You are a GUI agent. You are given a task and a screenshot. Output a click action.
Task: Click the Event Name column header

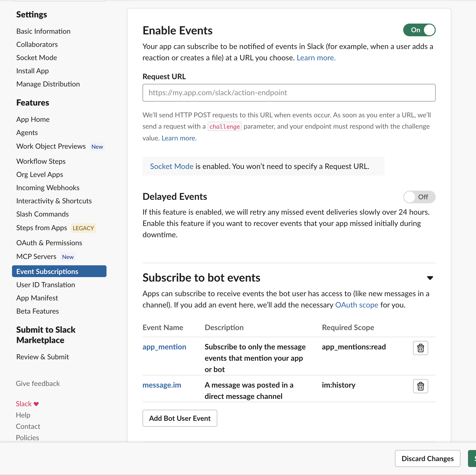tap(163, 328)
